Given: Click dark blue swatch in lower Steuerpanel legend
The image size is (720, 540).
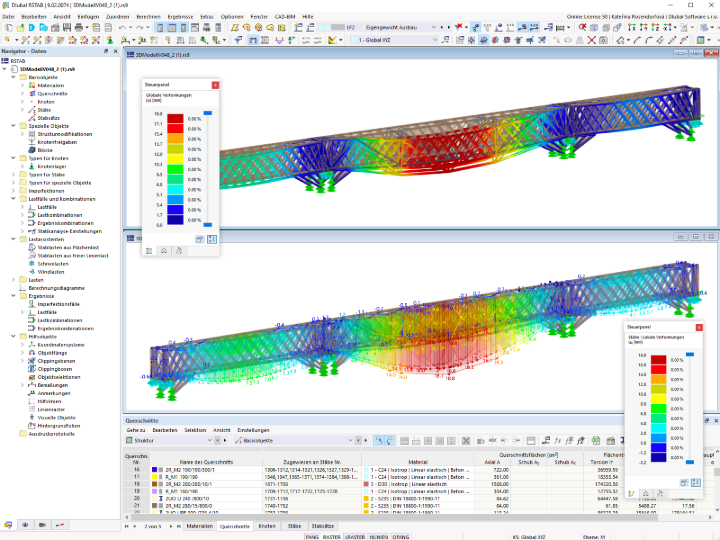Looking at the screenshot, I should [x=658, y=457].
